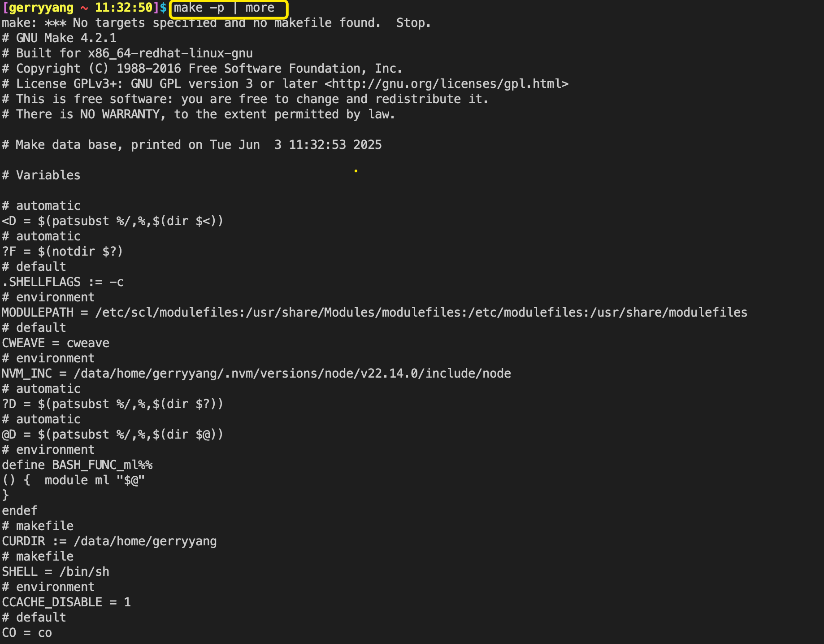This screenshot has width=824, height=644.
Task: Click the CWEAVE = cweave line
Action: tap(56, 343)
